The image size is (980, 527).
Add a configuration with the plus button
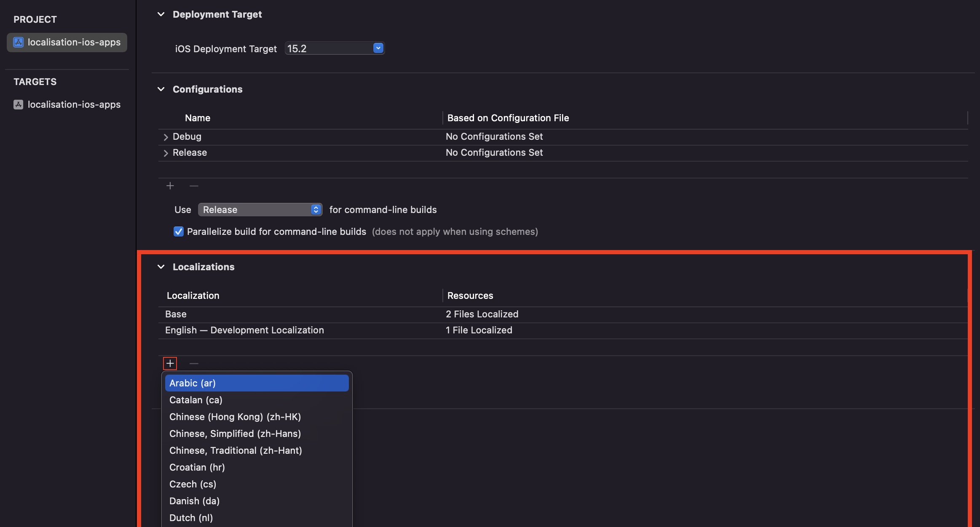[x=170, y=186]
